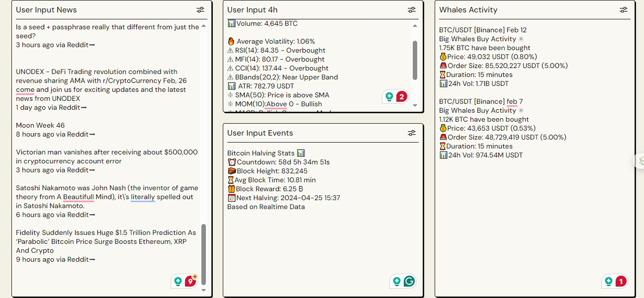The width and height of the screenshot is (644, 298).
Task: Click scroll up arrow in User Input News
Action: tap(204, 25)
